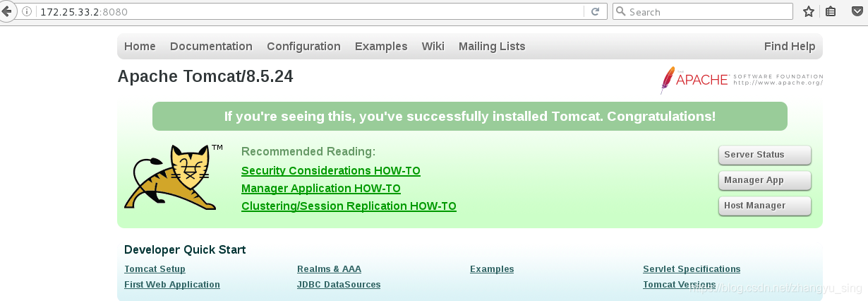The image size is (868, 301).
Task: Click the search magnifier icon
Action: click(x=620, y=12)
